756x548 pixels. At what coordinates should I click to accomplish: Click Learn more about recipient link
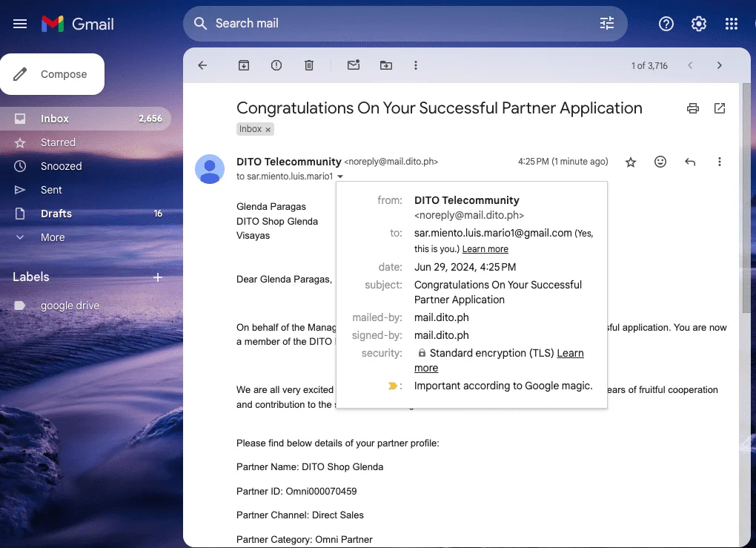pyautogui.click(x=485, y=249)
